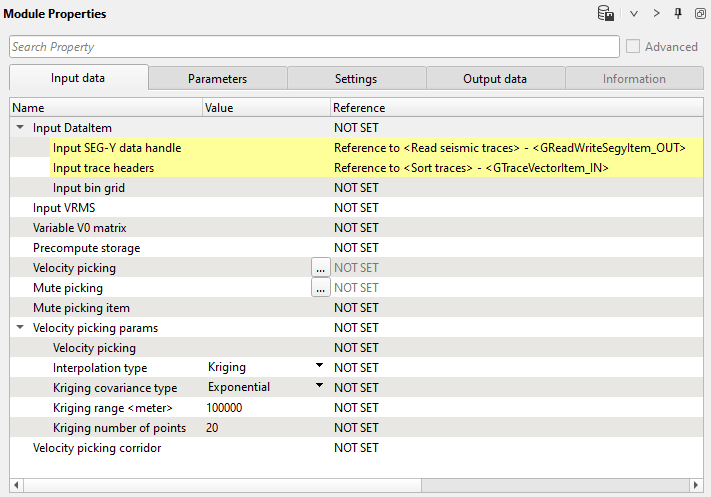The width and height of the screenshot is (711, 497).
Task: Open Mute picking ellipsis browse button
Action: [320, 288]
